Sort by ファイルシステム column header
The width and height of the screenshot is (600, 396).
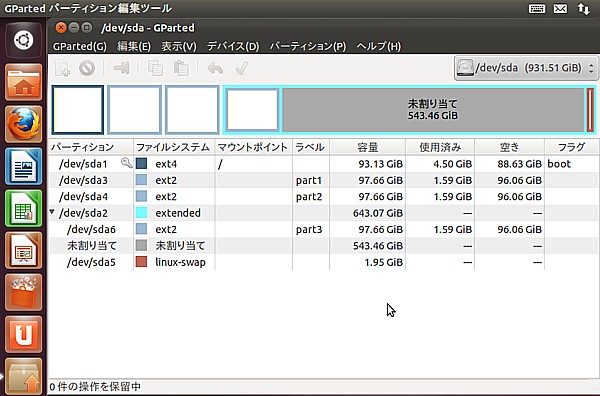click(174, 147)
